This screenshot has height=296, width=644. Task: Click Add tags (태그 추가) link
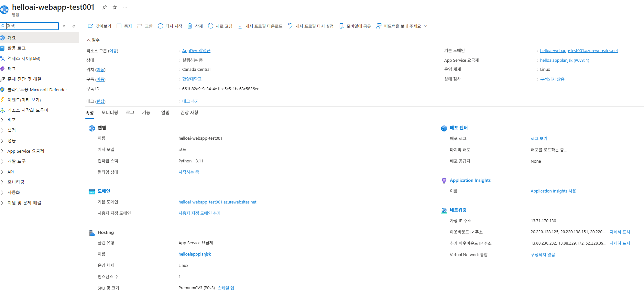pos(191,101)
